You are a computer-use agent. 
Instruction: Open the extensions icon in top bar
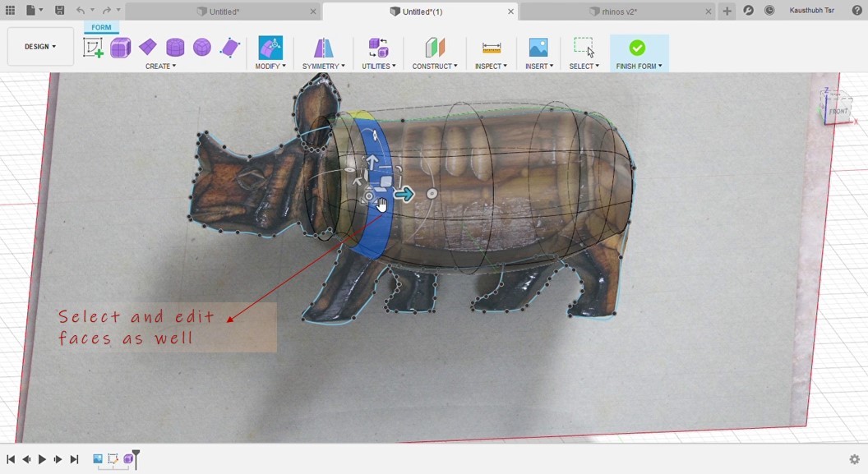pyautogui.click(x=749, y=11)
